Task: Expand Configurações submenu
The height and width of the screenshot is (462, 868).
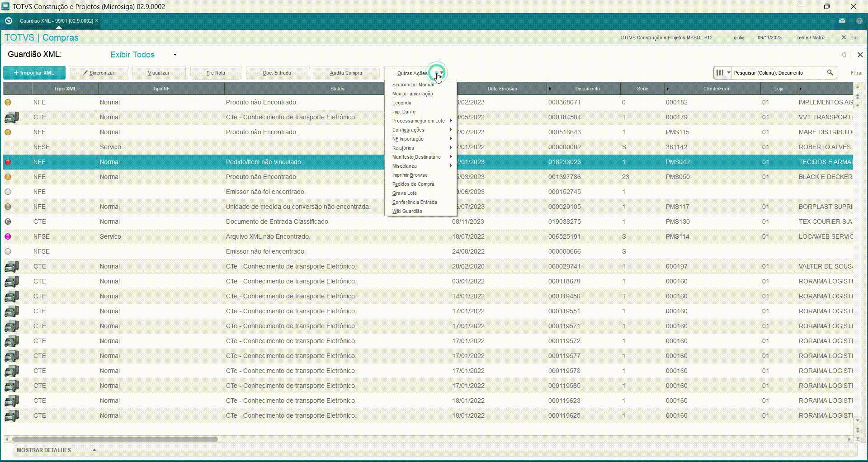Action: point(420,130)
